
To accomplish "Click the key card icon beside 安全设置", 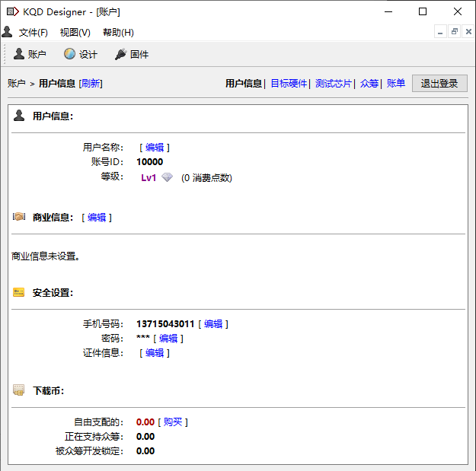I will tap(19, 292).
